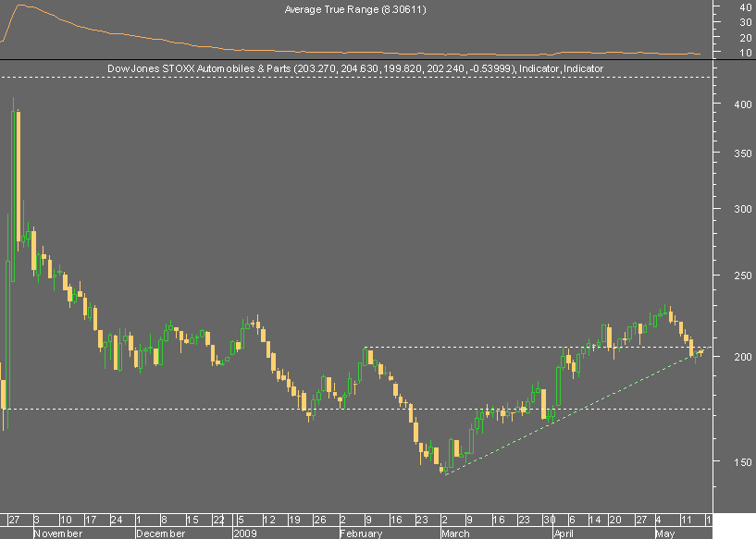Click date label 2 above March
Screen dimensions: 756x539
click(x=444, y=521)
